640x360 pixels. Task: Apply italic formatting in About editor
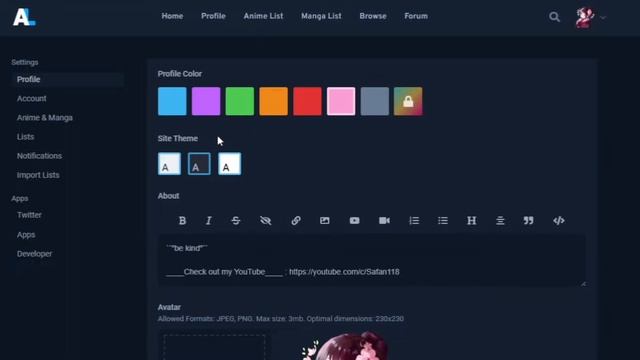point(209,221)
